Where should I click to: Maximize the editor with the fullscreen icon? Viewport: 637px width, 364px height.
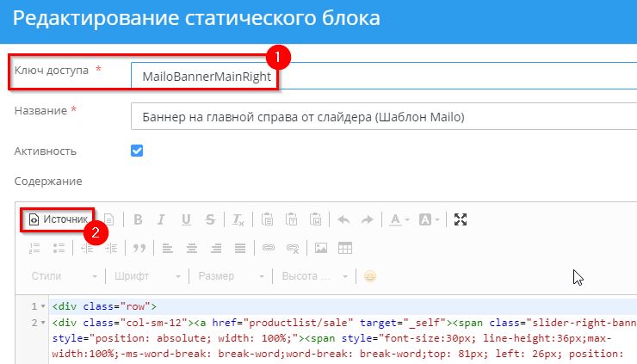(x=461, y=219)
